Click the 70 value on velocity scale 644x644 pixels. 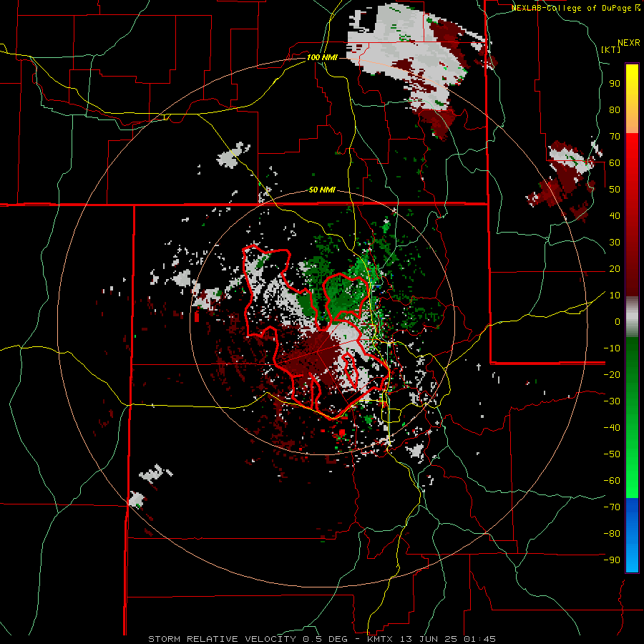pyautogui.click(x=615, y=137)
